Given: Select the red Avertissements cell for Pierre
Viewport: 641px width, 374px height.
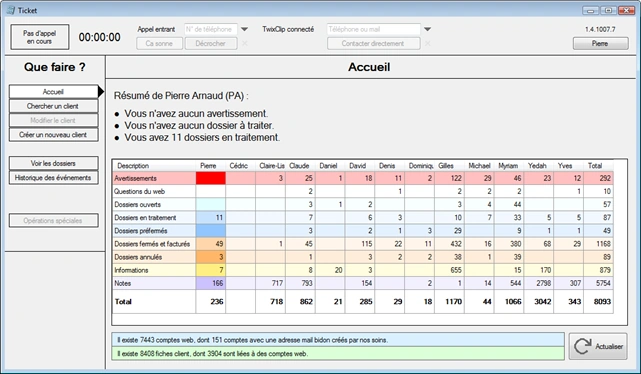Looking at the screenshot, I should [211, 178].
